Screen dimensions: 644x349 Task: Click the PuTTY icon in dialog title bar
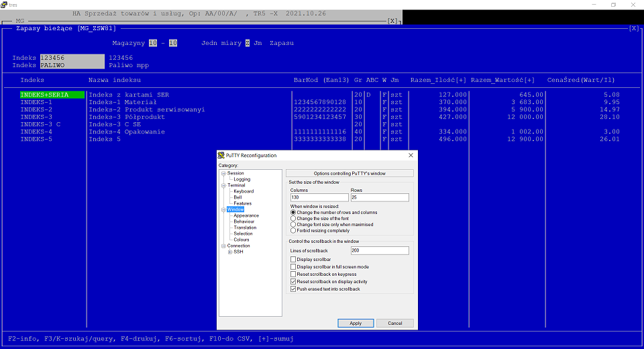221,156
